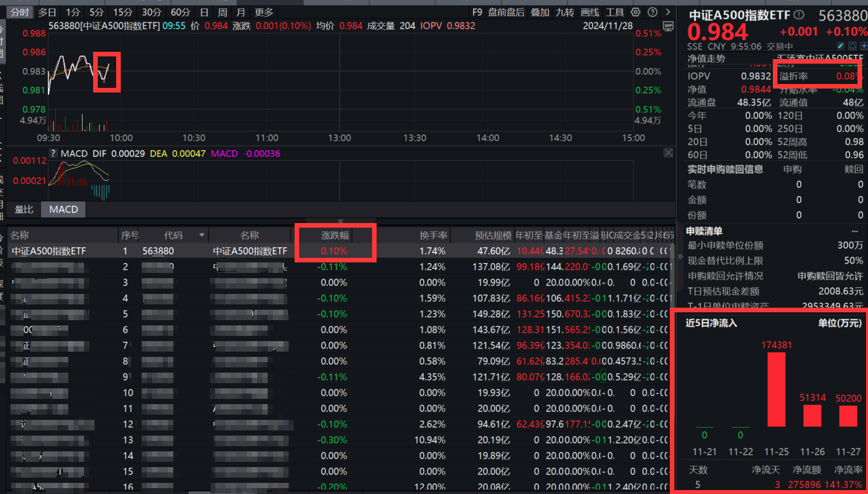The width and height of the screenshot is (868, 494).
Task: Click the WP icon below the date
Action: pos(669,26)
